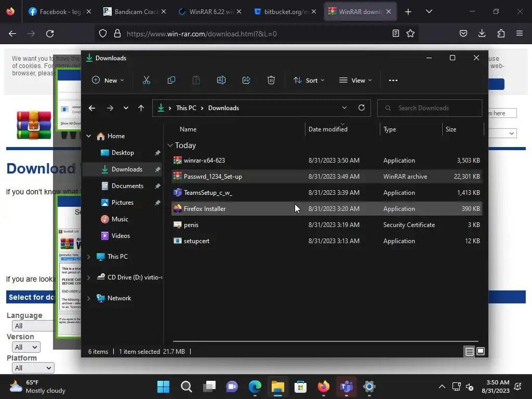The image size is (532, 399).
Task: Open recent locations dropdown chevron
Action: [126, 108]
